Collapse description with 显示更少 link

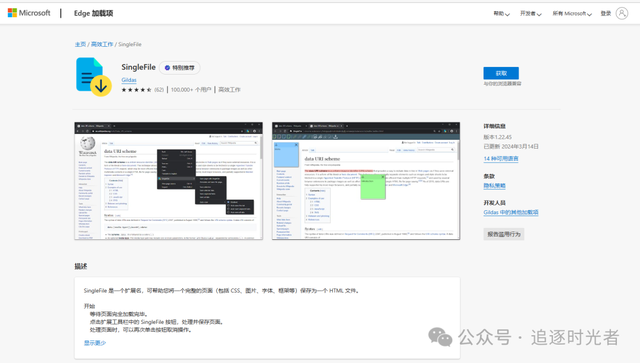[95, 343]
